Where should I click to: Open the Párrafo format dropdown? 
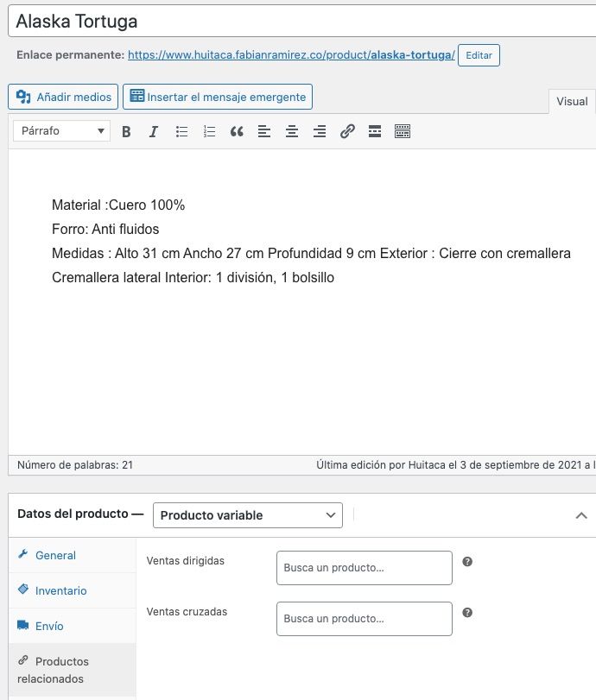click(61, 131)
